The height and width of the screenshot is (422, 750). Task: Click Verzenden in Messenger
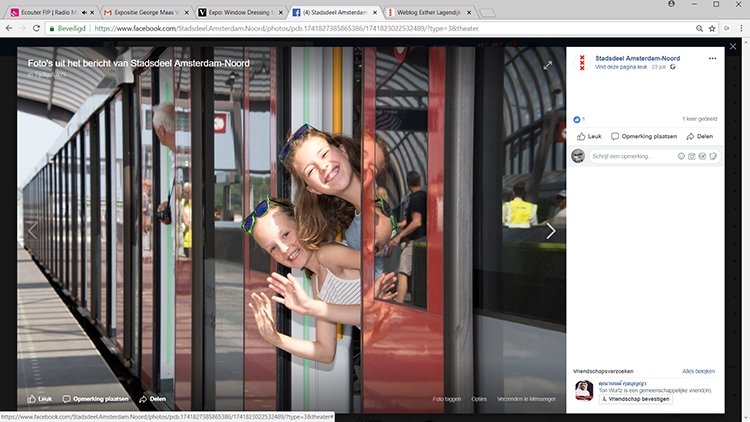526,399
